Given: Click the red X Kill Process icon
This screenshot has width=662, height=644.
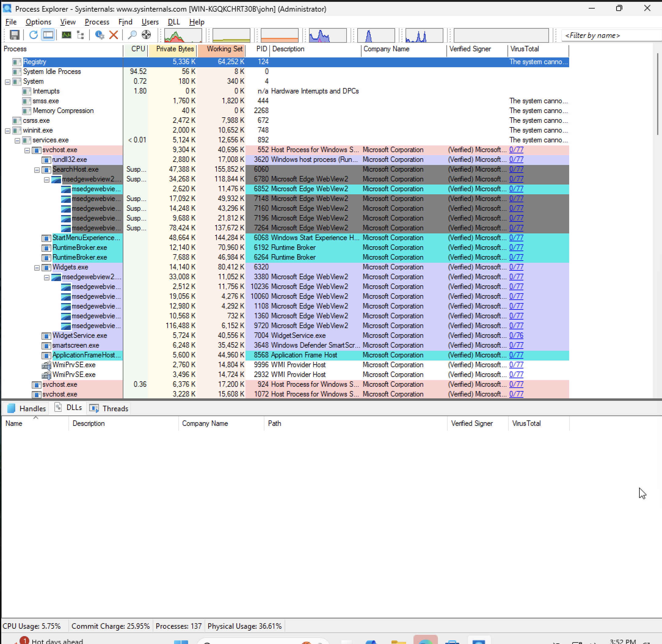Looking at the screenshot, I should [114, 35].
